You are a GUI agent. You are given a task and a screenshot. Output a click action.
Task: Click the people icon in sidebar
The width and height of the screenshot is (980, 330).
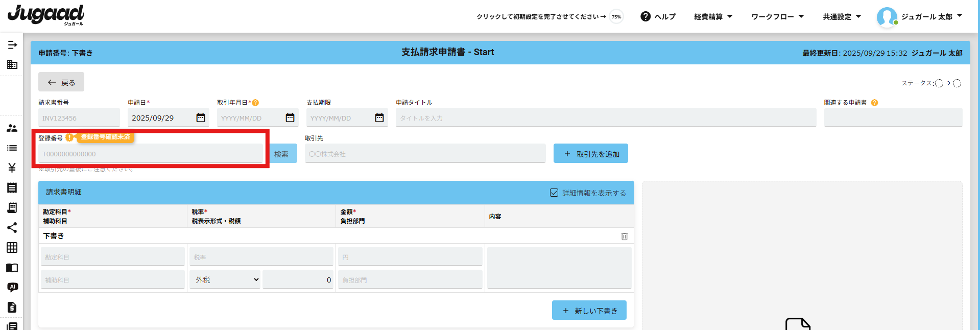(12, 128)
